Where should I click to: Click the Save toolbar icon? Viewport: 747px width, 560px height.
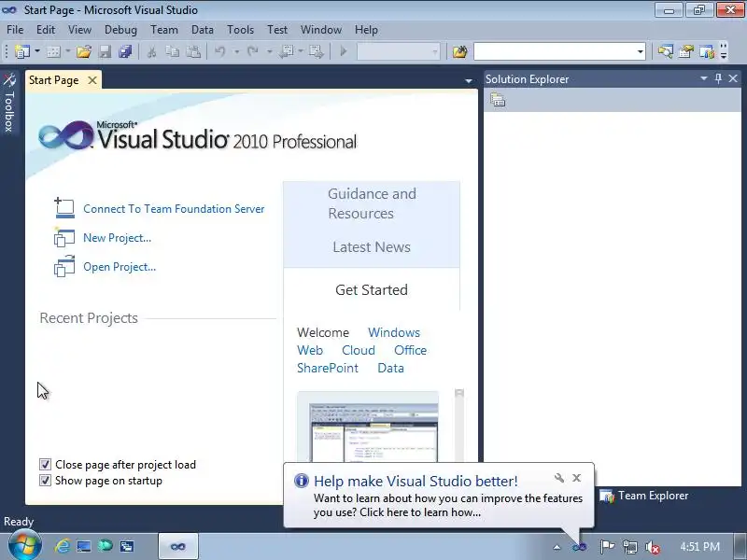tap(105, 51)
